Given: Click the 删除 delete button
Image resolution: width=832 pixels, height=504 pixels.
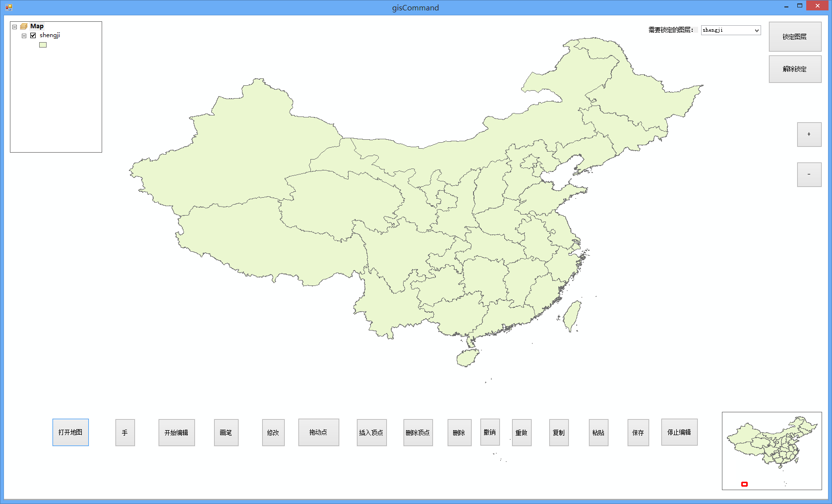Looking at the screenshot, I should pyautogui.click(x=459, y=433).
